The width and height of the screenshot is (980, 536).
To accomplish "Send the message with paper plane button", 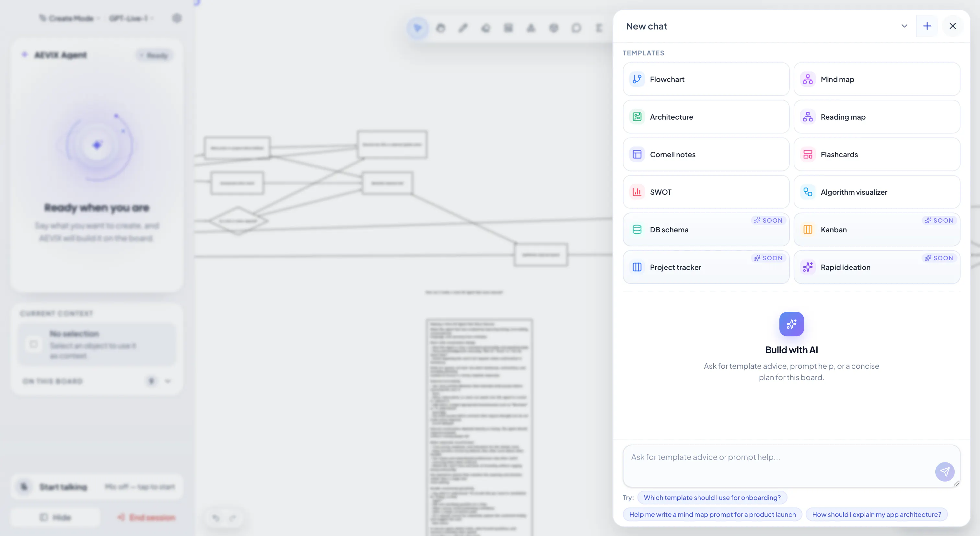I will coord(945,472).
